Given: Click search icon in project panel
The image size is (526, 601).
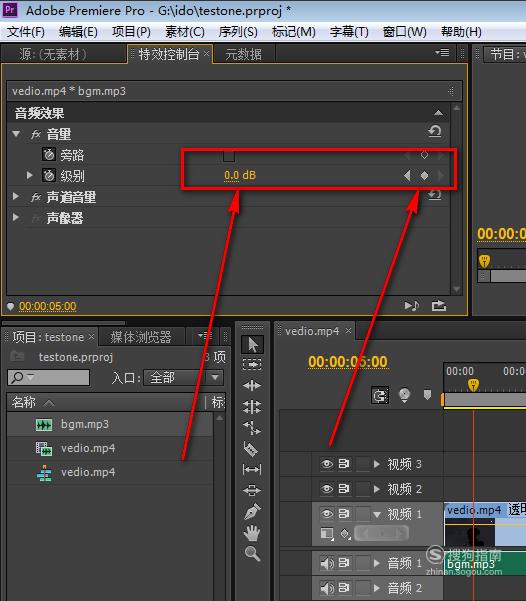Looking at the screenshot, I should tap(18, 377).
